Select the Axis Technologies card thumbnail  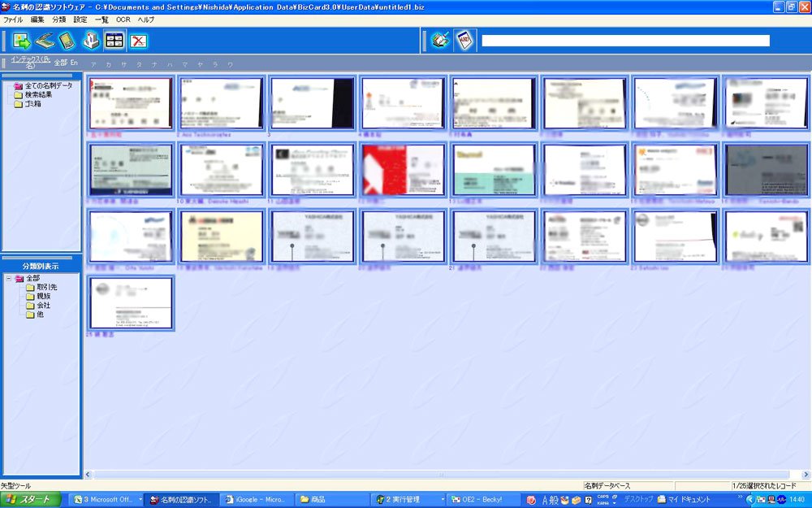coord(221,103)
